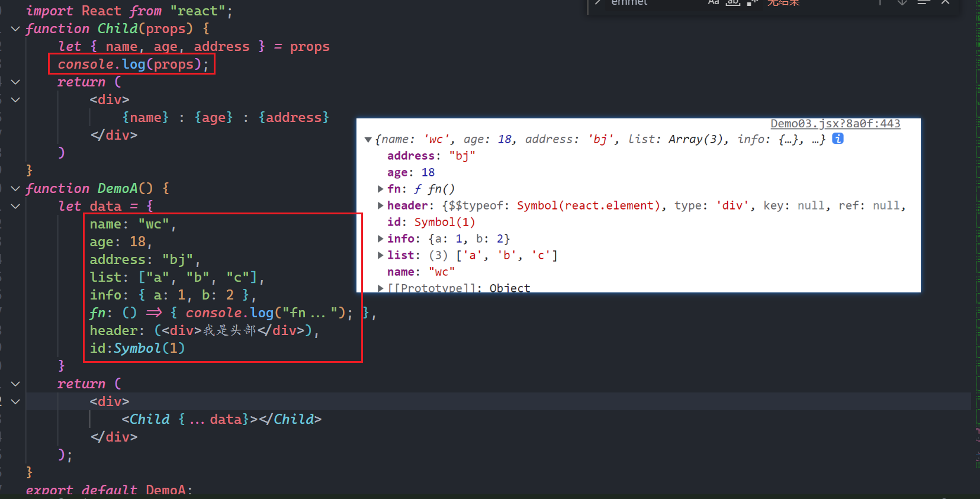The image size is (980, 499).
Task: Click the name: "wc" line in data
Action: pos(133,224)
